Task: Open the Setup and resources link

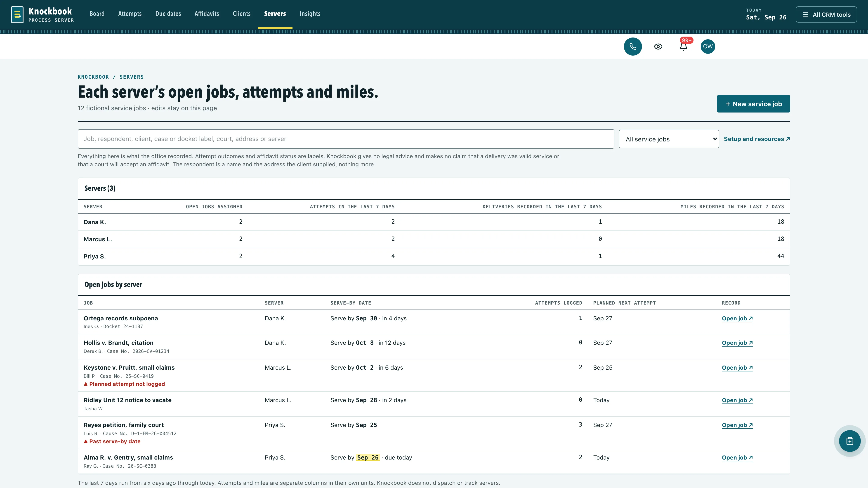Action: [x=757, y=139]
